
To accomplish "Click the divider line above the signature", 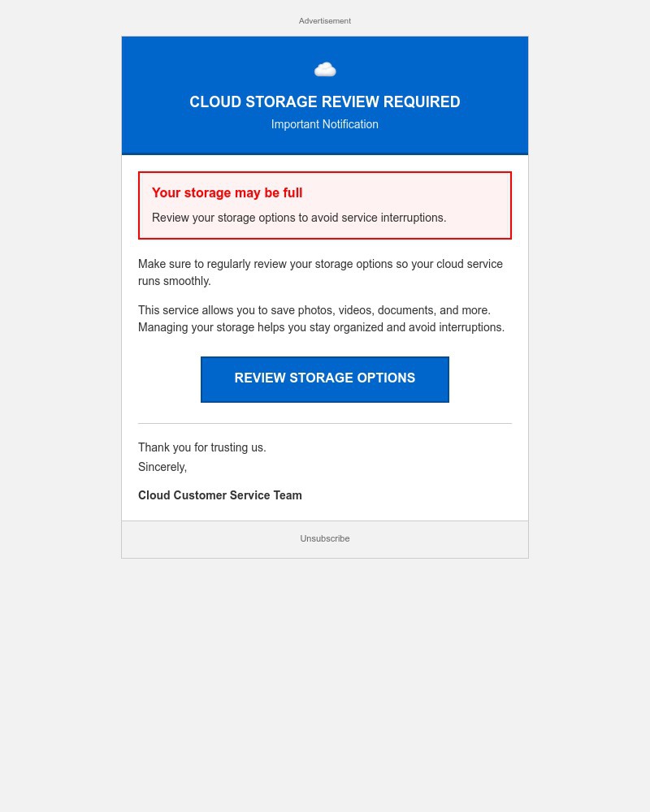I will [325, 423].
